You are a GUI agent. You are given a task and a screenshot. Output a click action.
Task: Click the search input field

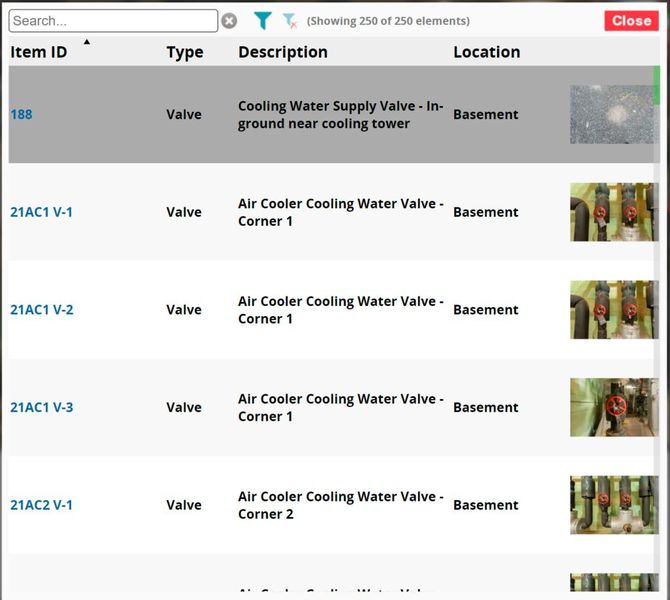(113, 21)
